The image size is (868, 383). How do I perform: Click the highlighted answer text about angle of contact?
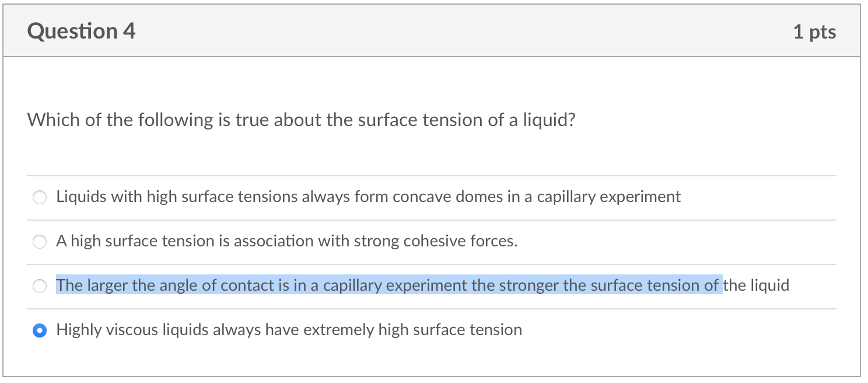tap(385, 286)
